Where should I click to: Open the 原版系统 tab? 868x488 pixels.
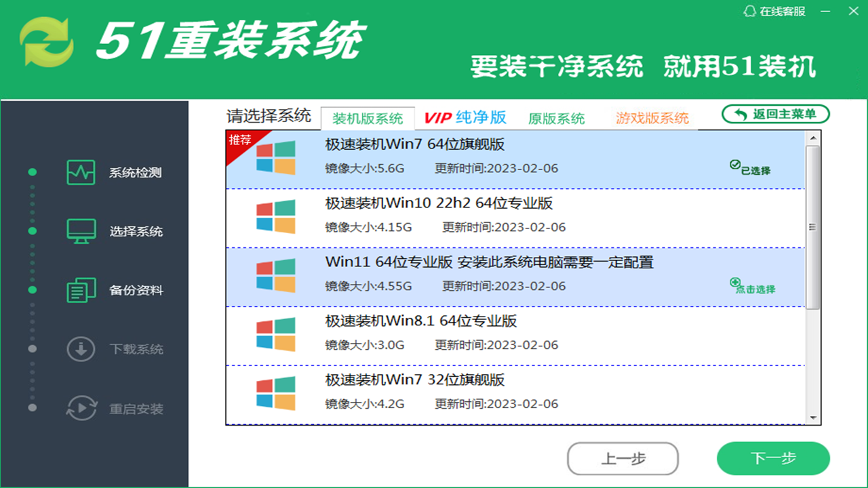tap(556, 117)
